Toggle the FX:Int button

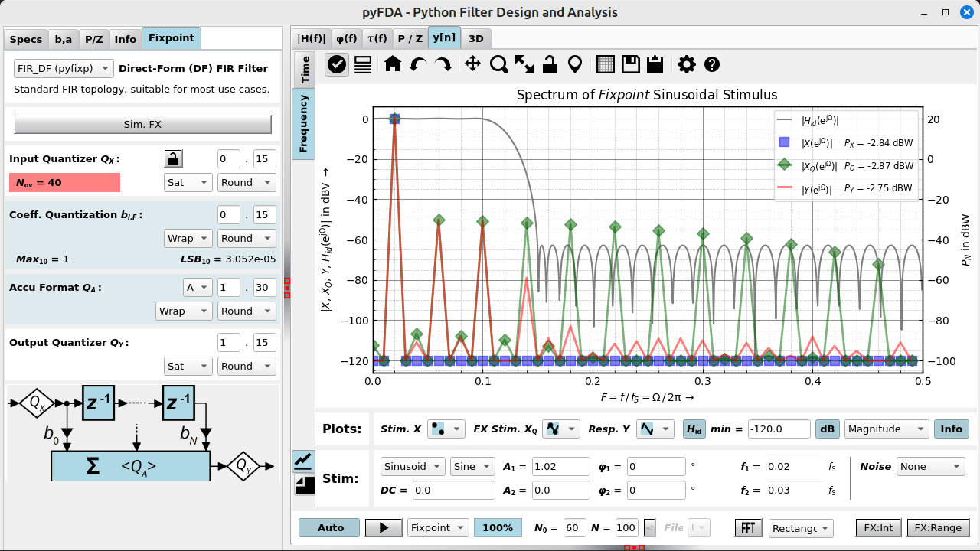878,528
